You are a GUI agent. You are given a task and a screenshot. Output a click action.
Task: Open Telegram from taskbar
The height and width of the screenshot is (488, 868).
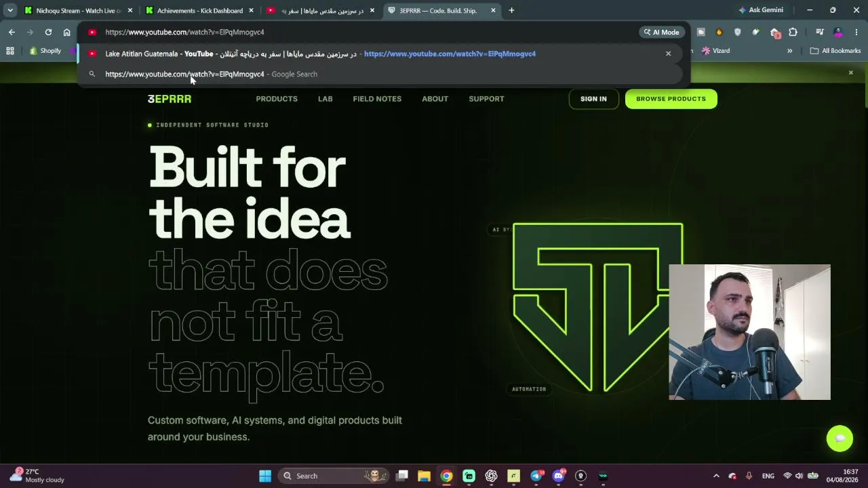click(536, 476)
